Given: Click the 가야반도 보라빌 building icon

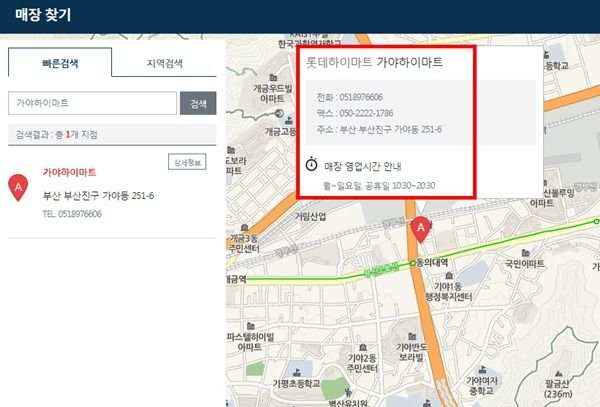Looking at the screenshot, I should click(x=412, y=336).
